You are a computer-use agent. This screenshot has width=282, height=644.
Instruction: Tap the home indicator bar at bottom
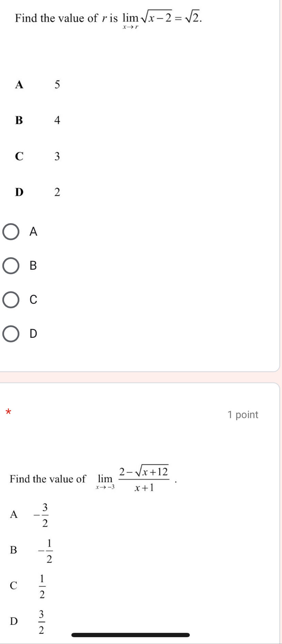pyautogui.click(x=130, y=635)
